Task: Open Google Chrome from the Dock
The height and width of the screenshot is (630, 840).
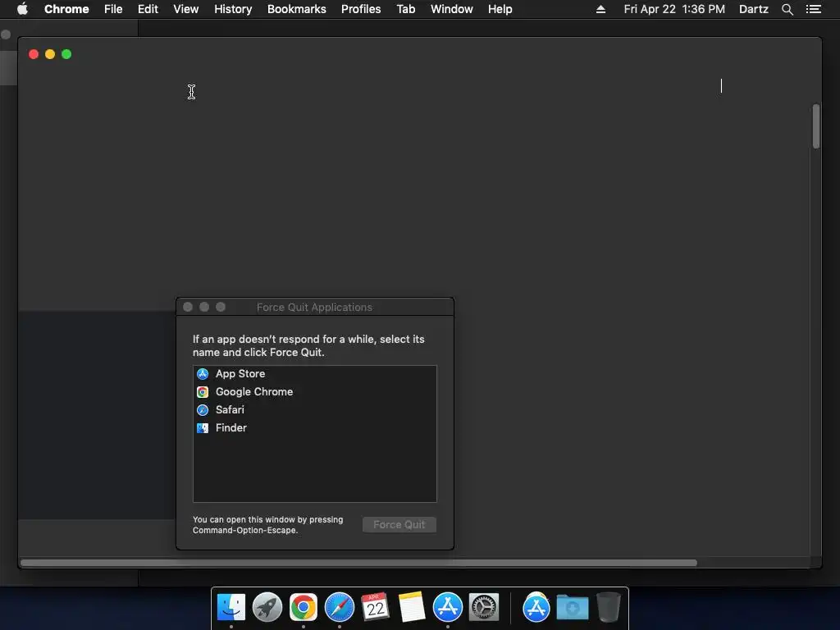Action: tap(304, 607)
